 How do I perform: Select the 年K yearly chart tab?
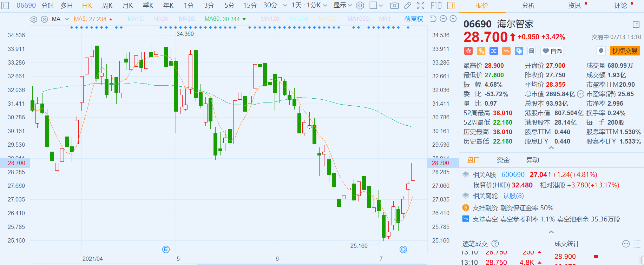click(169, 5)
